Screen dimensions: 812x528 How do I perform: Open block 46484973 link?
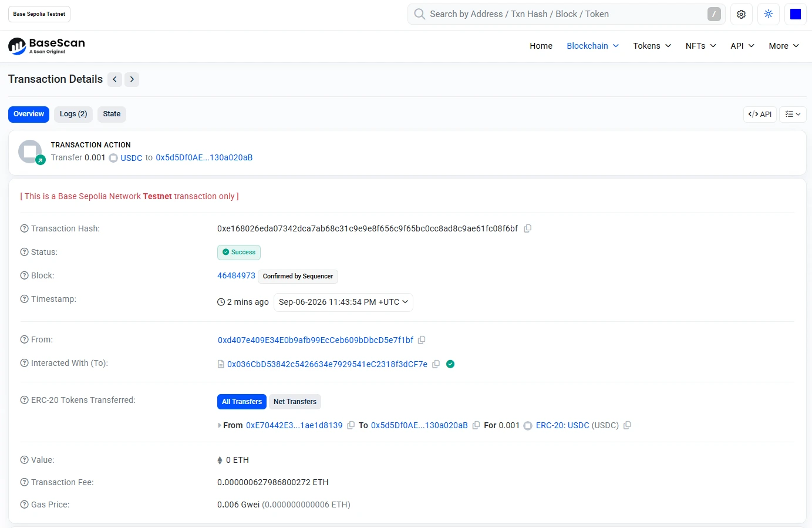[236, 275]
